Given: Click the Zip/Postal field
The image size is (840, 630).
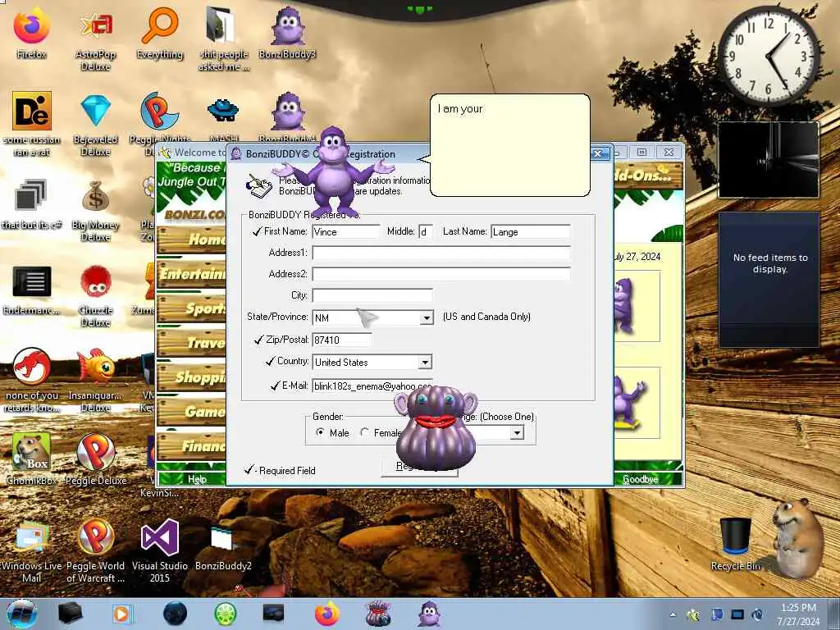Looking at the screenshot, I should point(342,340).
